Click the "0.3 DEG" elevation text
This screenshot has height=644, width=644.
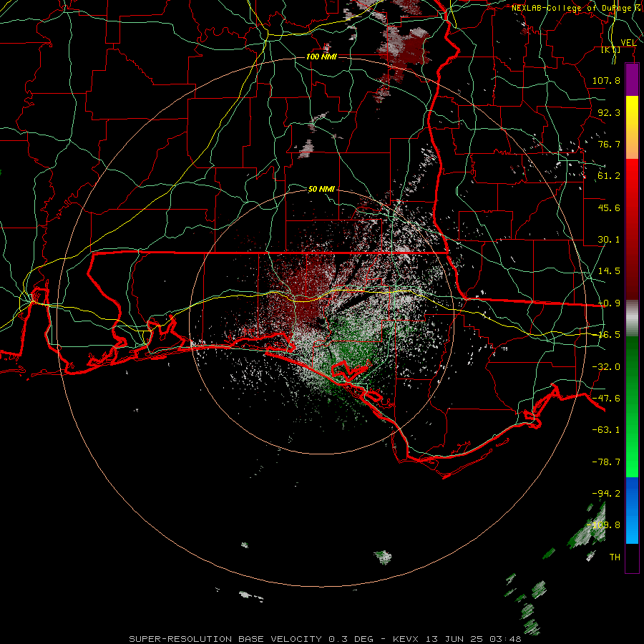click(x=351, y=639)
